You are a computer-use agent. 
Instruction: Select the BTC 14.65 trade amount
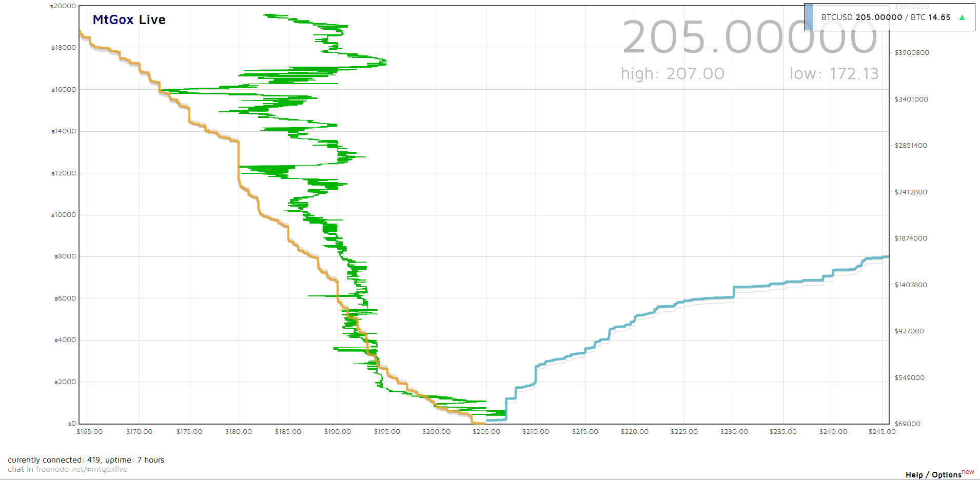pyautogui.click(x=930, y=17)
